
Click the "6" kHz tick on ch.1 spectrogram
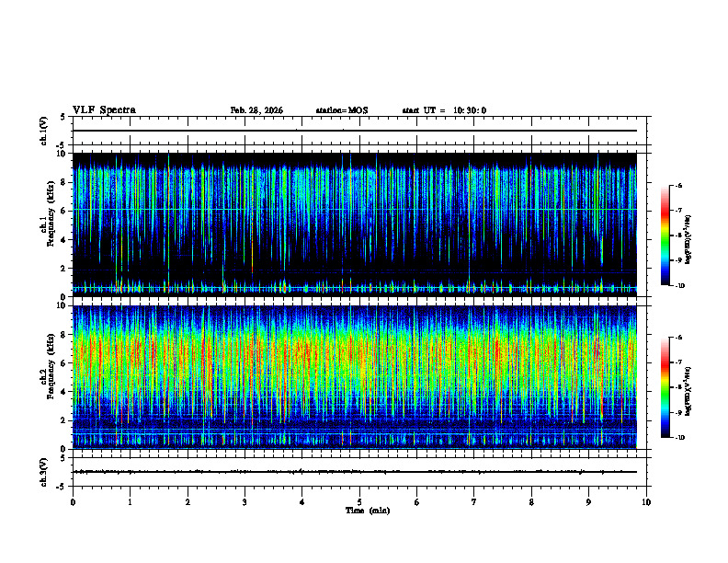[x=65, y=211]
